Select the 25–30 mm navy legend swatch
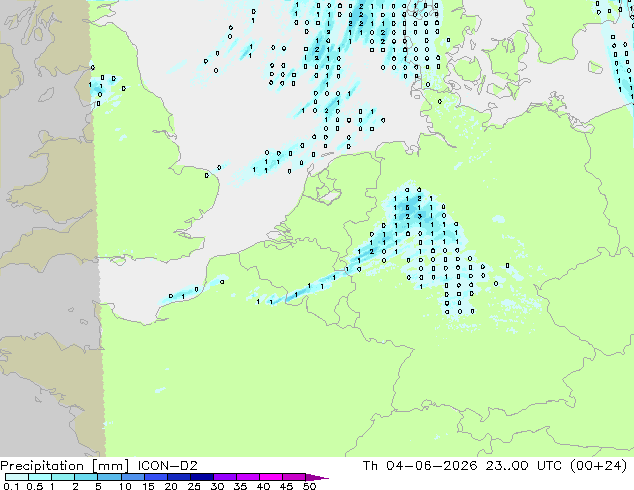Viewport: 634px width, 490px height. (x=201, y=477)
